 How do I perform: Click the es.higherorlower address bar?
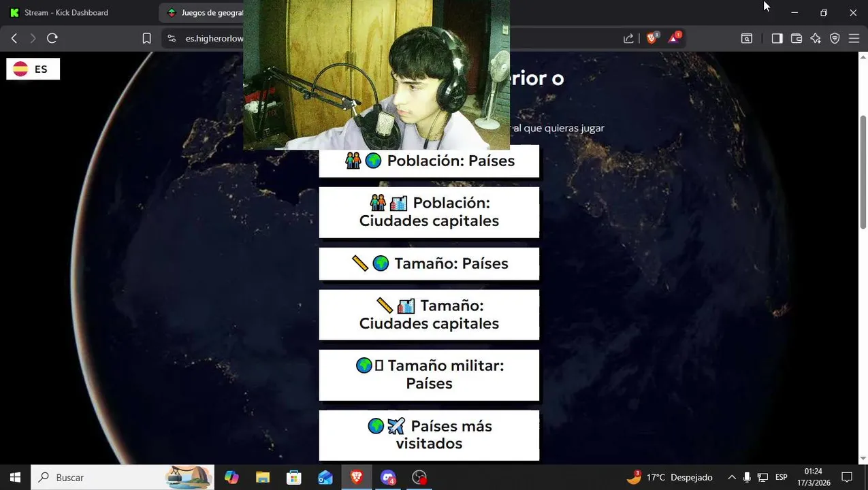tap(214, 39)
